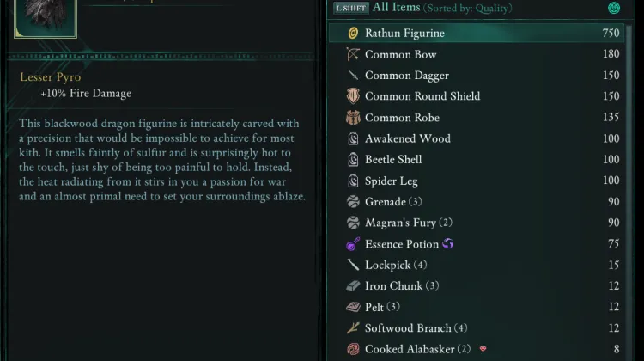Select the Rathun Figurine ring icon
This screenshot has width=644, height=361.
[x=353, y=34]
